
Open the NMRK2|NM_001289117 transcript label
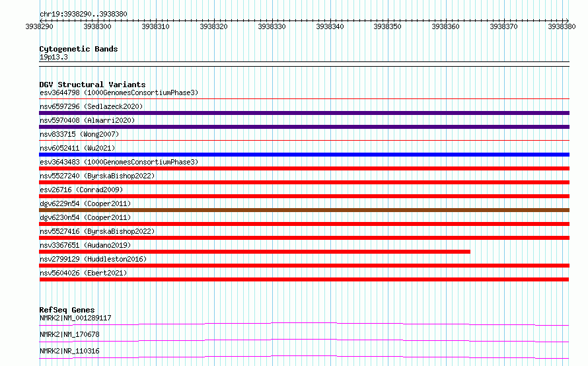click(x=75, y=318)
